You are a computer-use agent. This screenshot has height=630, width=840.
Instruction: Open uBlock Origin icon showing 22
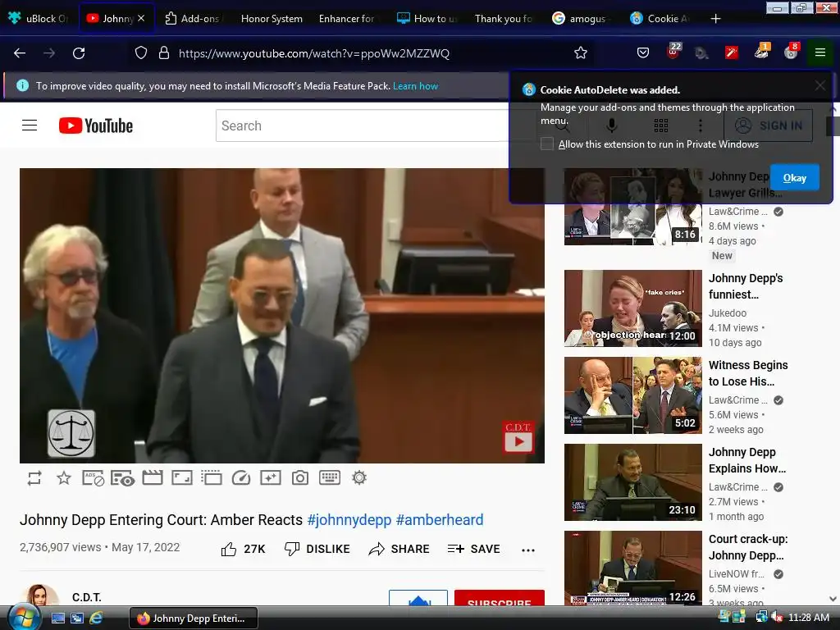point(673,52)
